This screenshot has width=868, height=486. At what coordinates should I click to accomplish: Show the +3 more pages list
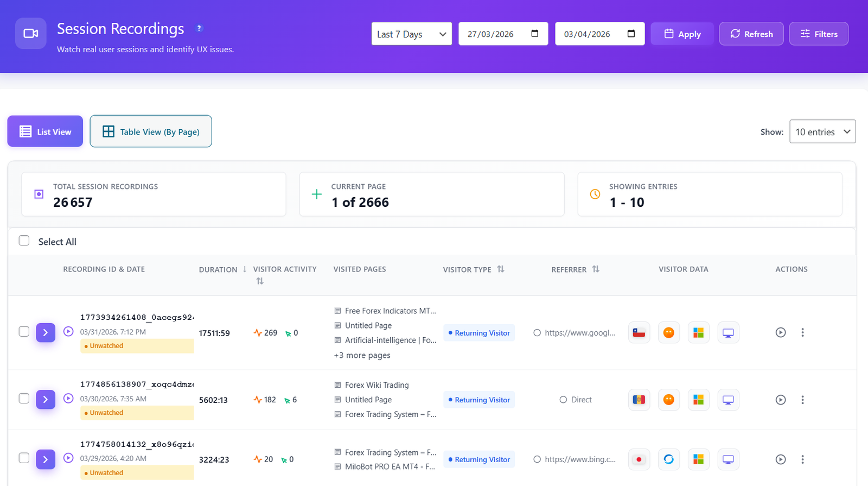click(x=362, y=355)
